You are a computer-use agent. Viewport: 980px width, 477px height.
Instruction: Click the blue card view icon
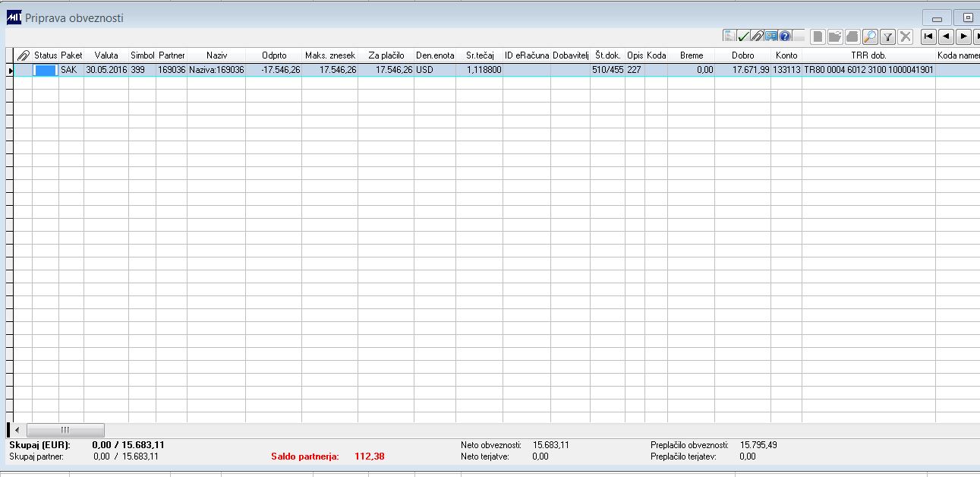coord(771,36)
